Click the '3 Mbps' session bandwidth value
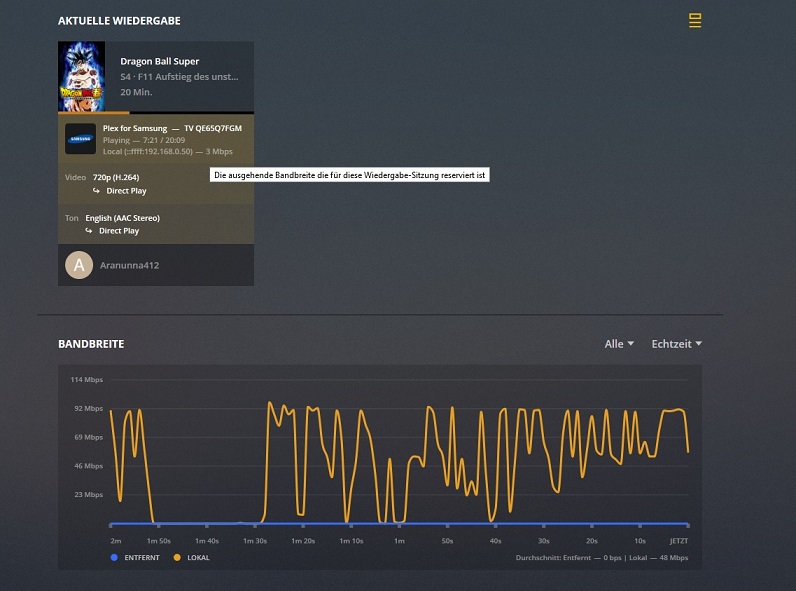 click(x=219, y=151)
